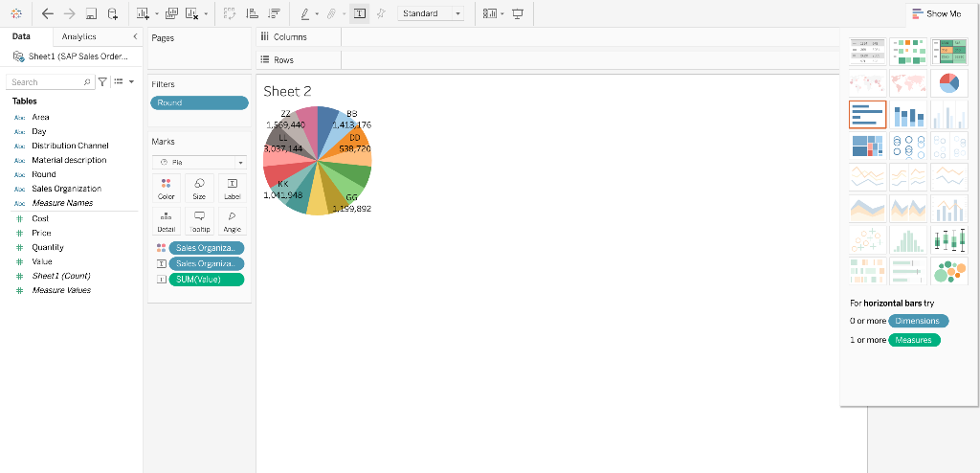The width and height of the screenshot is (980, 473).
Task: Switch to the Analytics tab
Action: (x=78, y=36)
